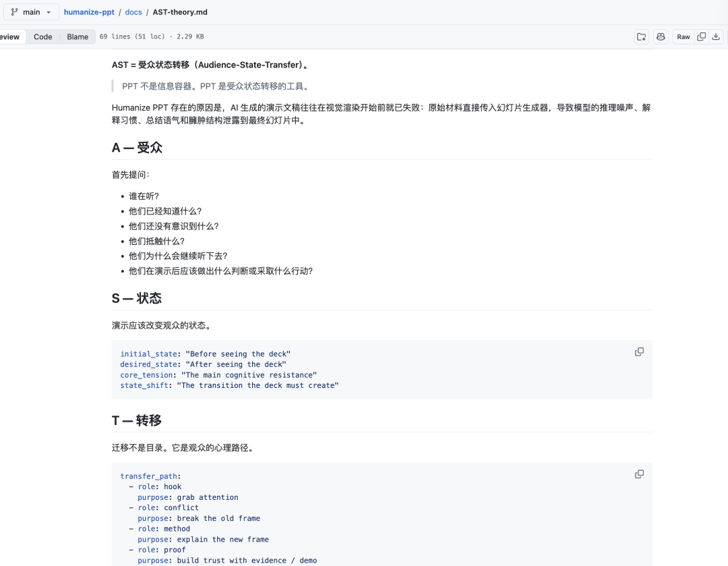Click the 'T — 转移' heading
The image size is (728, 566).
136,420
